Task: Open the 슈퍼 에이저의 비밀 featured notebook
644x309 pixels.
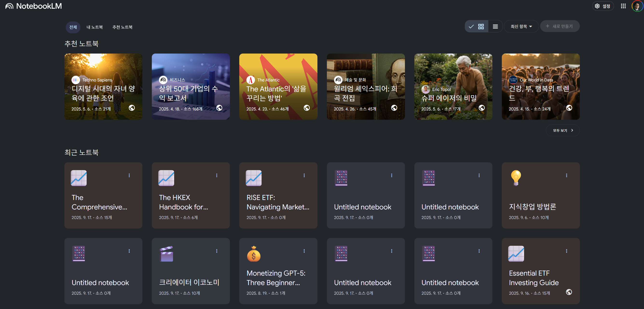Action: pos(453,87)
